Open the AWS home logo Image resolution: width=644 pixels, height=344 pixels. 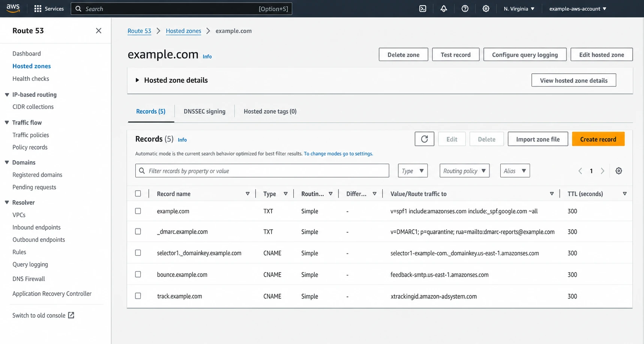(x=13, y=8)
